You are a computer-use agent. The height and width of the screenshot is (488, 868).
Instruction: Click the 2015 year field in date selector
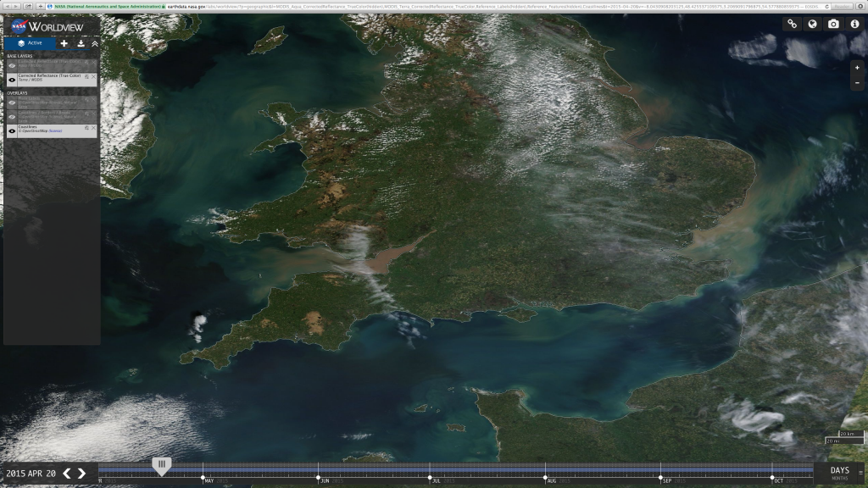click(x=15, y=474)
